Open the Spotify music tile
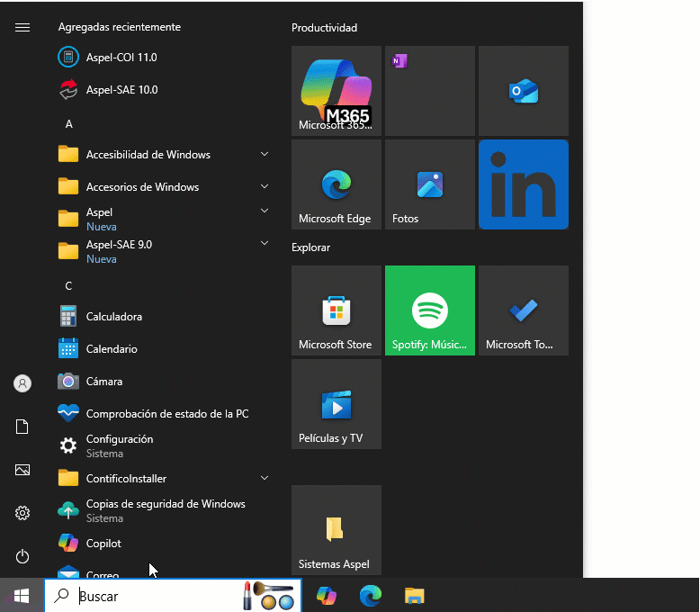The image size is (700, 612). pos(429,310)
